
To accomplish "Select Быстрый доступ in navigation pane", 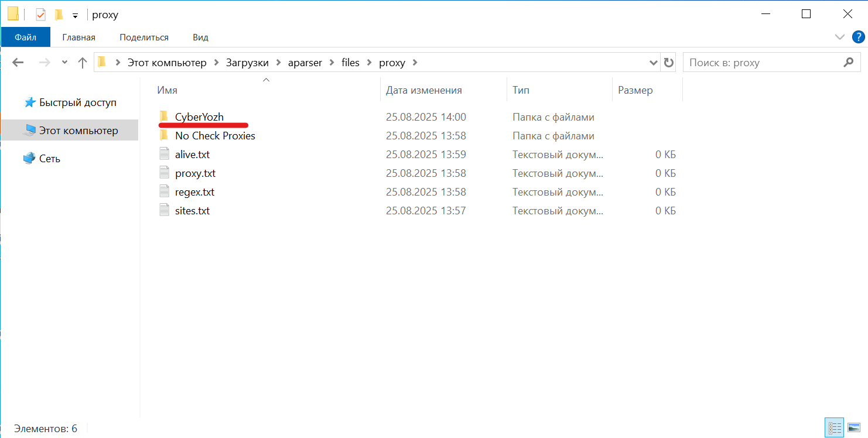I will click(77, 102).
